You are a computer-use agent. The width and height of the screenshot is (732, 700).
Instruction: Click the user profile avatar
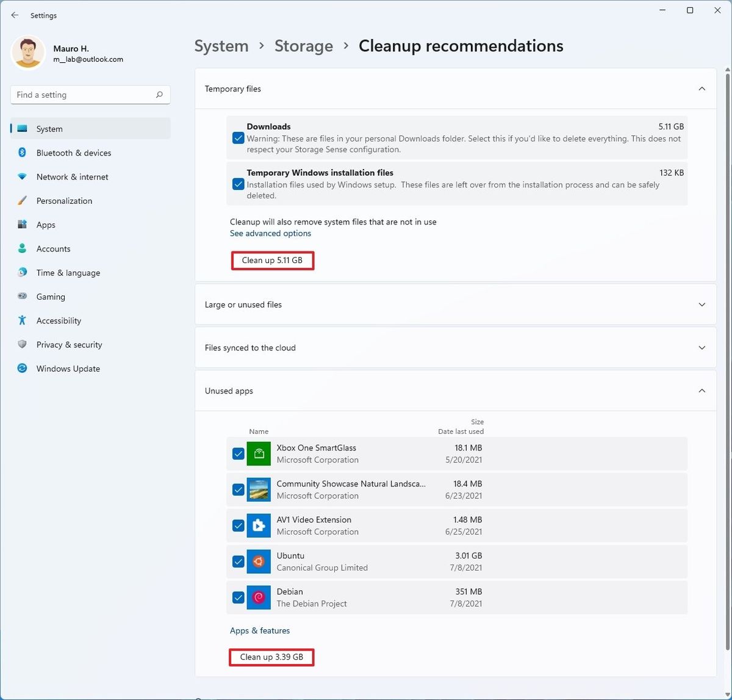click(x=28, y=53)
